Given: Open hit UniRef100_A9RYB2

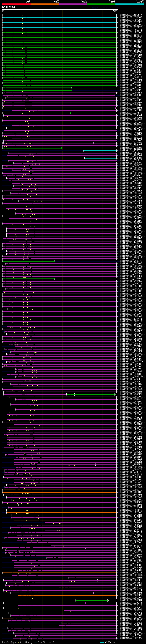Looking at the screenshot, I should point(131,85).
